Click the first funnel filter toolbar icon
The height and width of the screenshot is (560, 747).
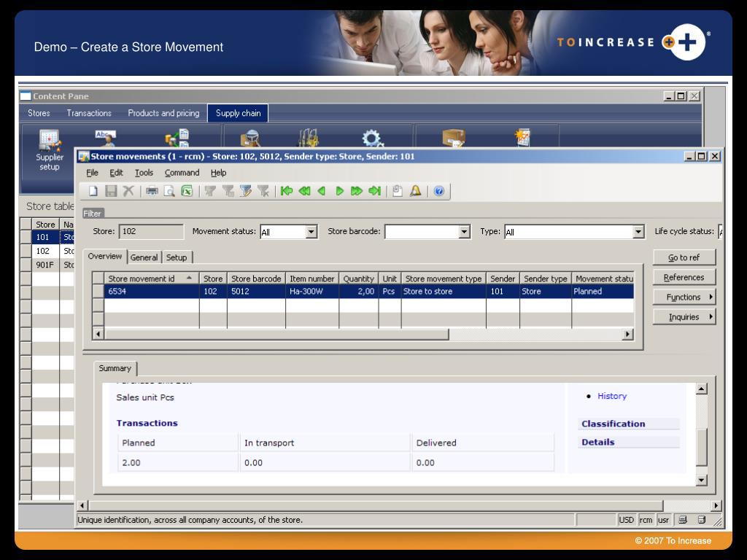coord(210,191)
